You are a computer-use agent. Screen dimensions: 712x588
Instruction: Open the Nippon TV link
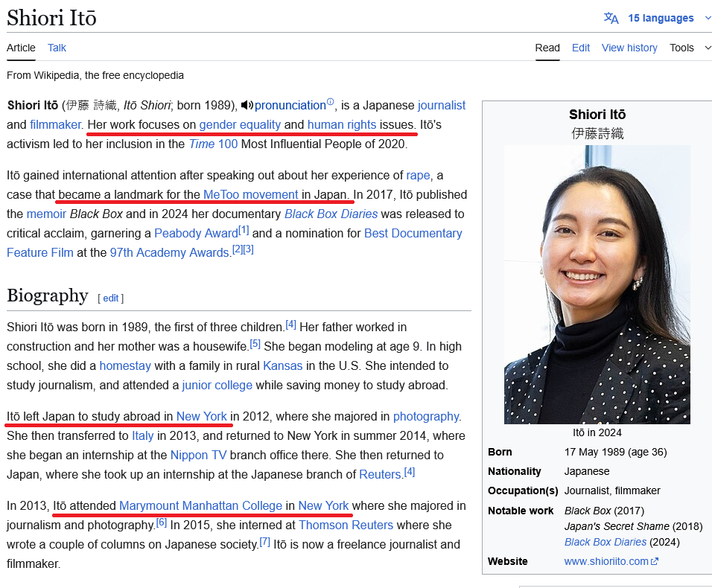pos(198,456)
